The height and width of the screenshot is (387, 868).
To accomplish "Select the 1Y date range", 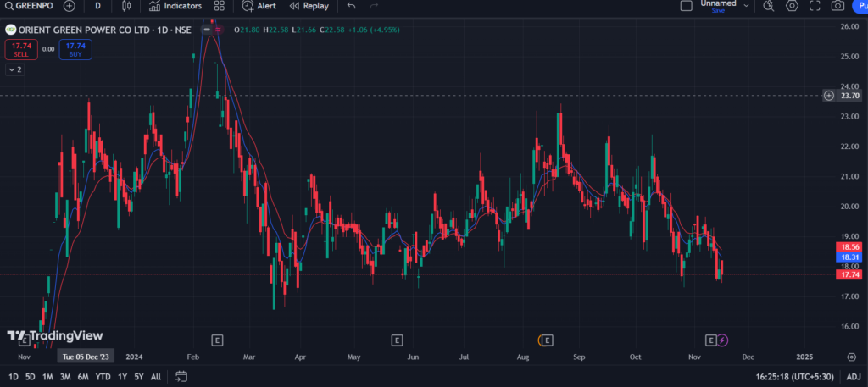I will (x=122, y=377).
